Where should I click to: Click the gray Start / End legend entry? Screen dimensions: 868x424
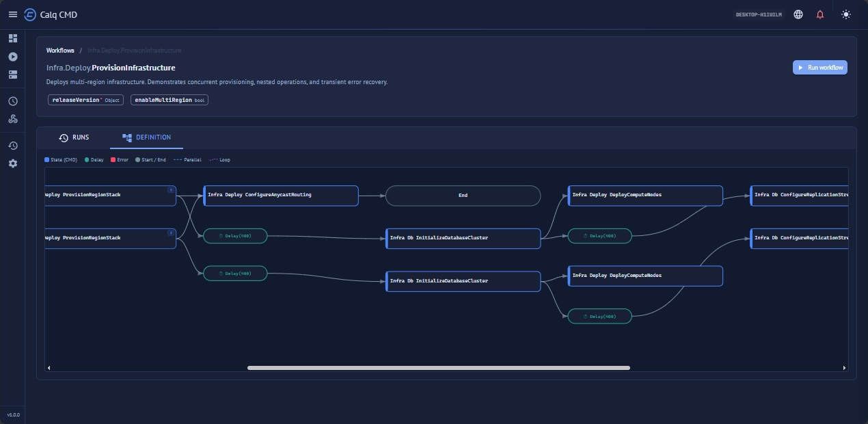click(150, 160)
